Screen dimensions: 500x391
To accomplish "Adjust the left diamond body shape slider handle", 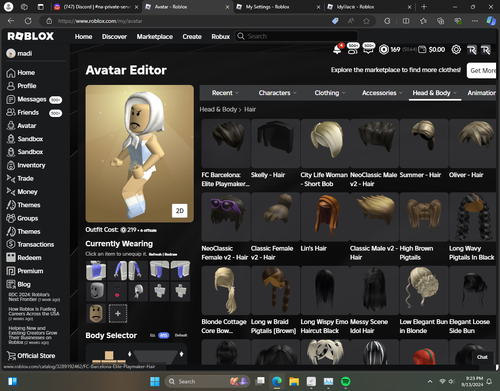I will (x=130, y=354).
